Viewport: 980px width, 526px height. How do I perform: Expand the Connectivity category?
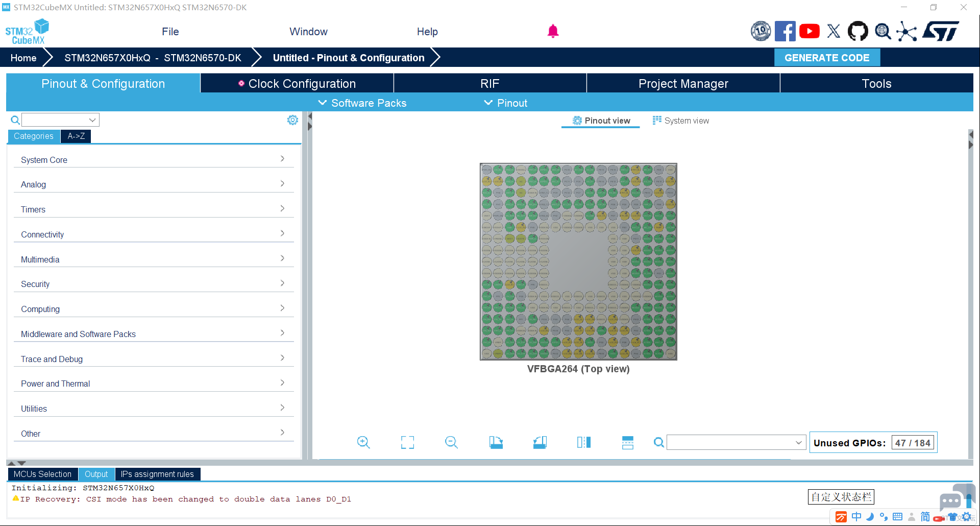pos(154,234)
